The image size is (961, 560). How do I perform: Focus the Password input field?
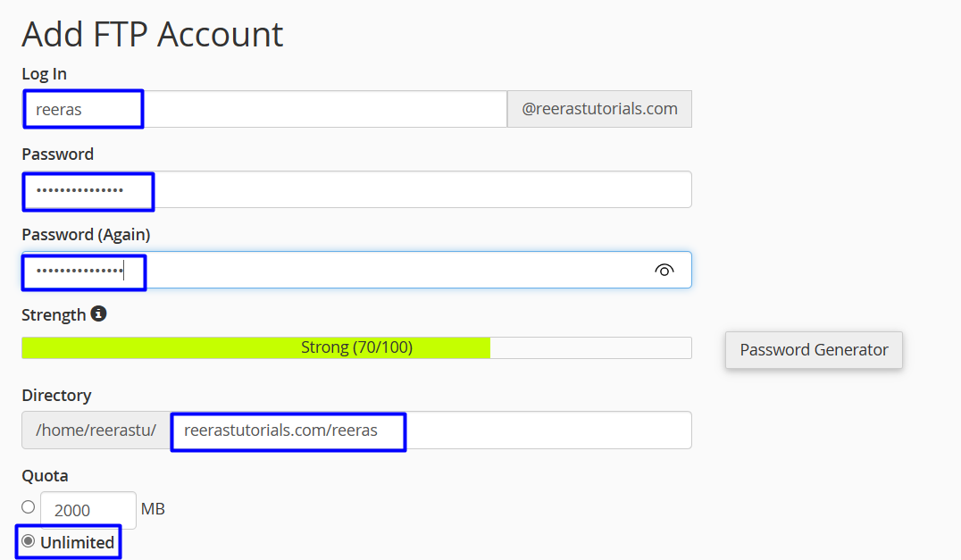[x=357, y=189]
